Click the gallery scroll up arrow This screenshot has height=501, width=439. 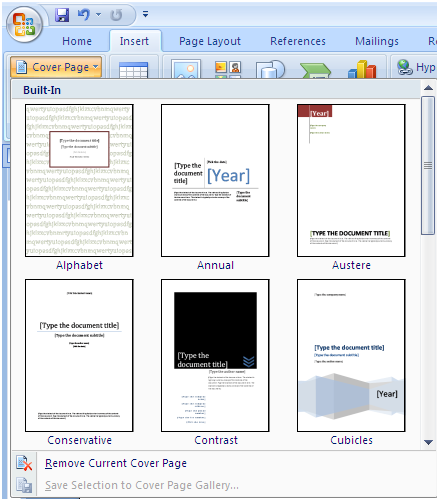(x=428, y=88)
